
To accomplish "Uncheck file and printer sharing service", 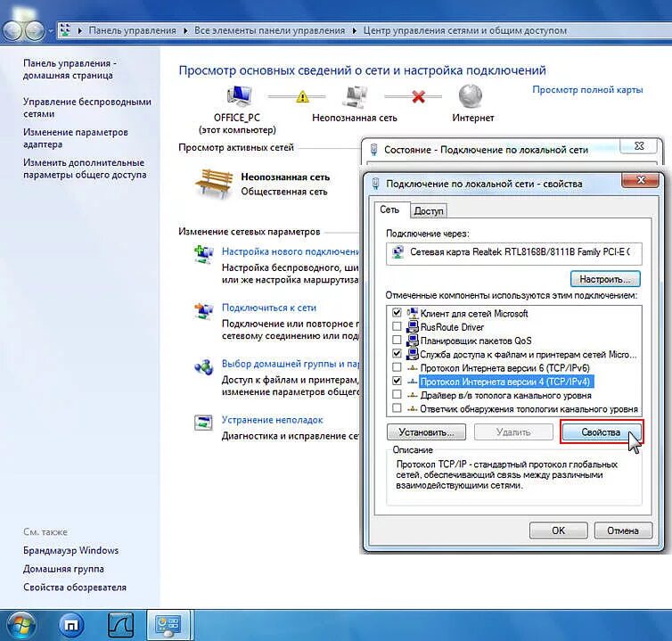I will click(397, 354).
